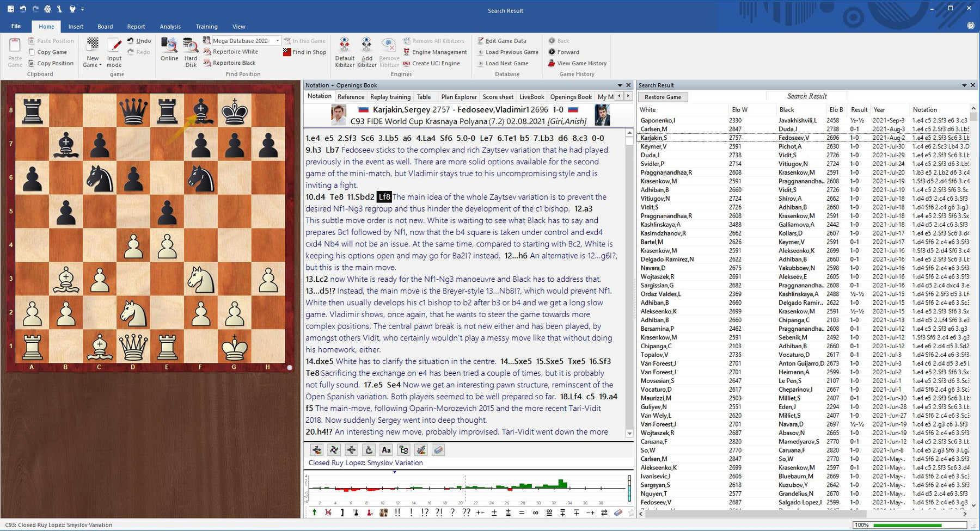
Task: Click the Restore Game button
Action: pyautogui.click(x=663, y=96)
